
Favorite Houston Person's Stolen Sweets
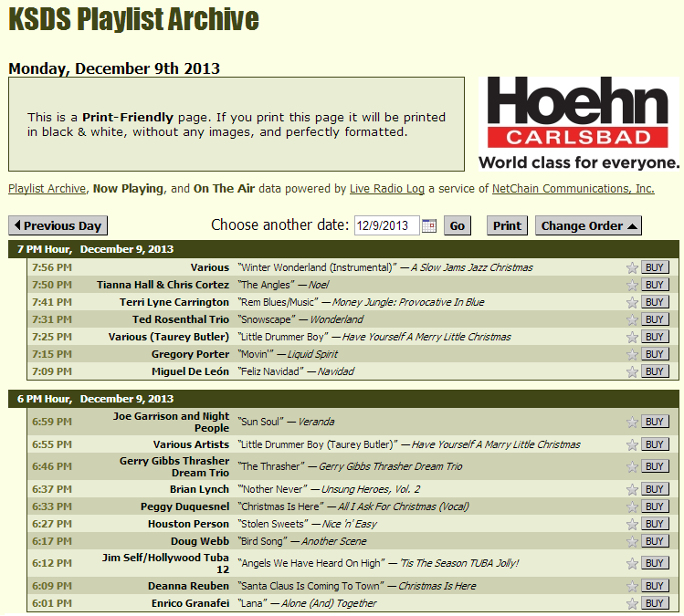[x=632, y=524]
